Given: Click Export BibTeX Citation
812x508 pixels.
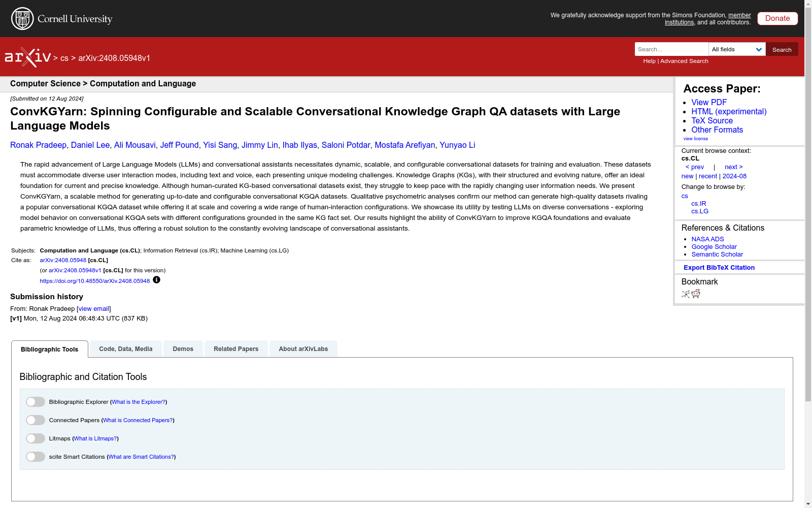Looking at the screenshot, I should [719, 268].
